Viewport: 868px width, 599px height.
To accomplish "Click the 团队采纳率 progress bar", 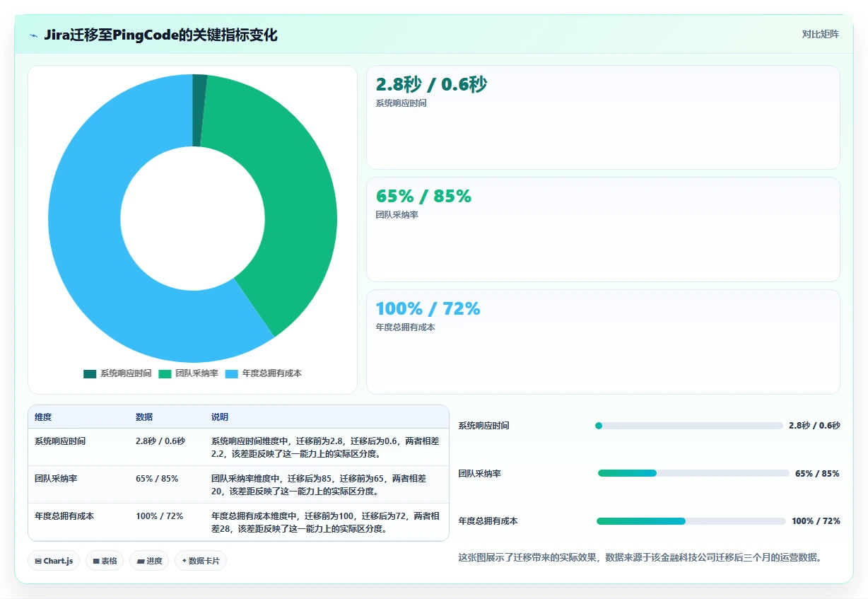I will point(693,473).
